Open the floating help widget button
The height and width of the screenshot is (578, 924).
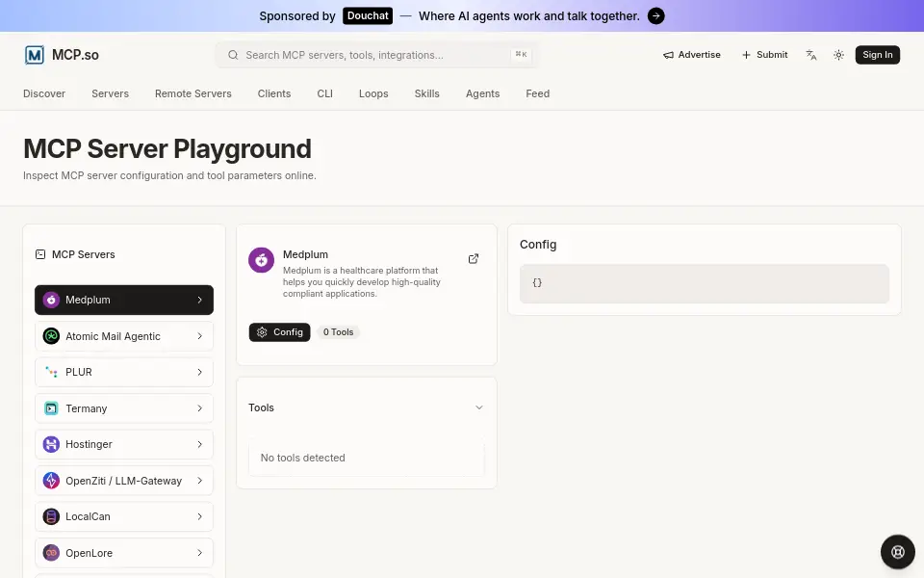pyautogui.click(x=897, y=551)
